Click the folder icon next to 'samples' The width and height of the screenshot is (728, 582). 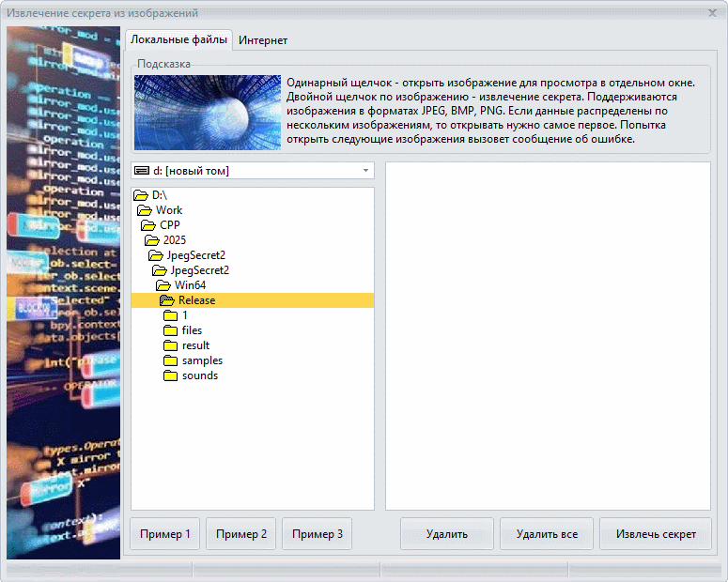click(x=170, y=360)
